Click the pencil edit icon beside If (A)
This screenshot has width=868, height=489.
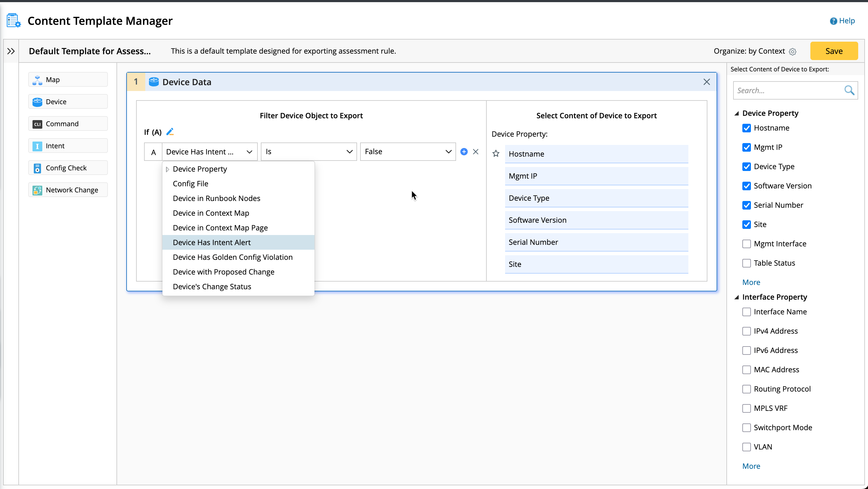(170, 132)
